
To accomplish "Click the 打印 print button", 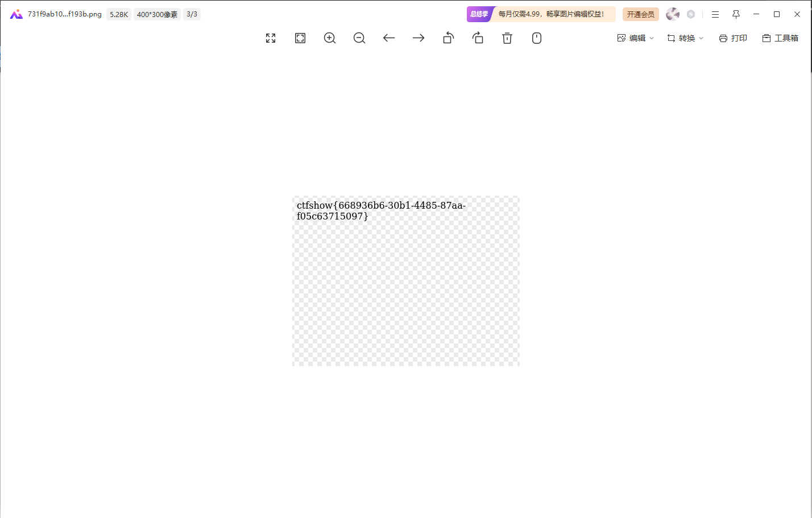I will (x=733, y=38).
